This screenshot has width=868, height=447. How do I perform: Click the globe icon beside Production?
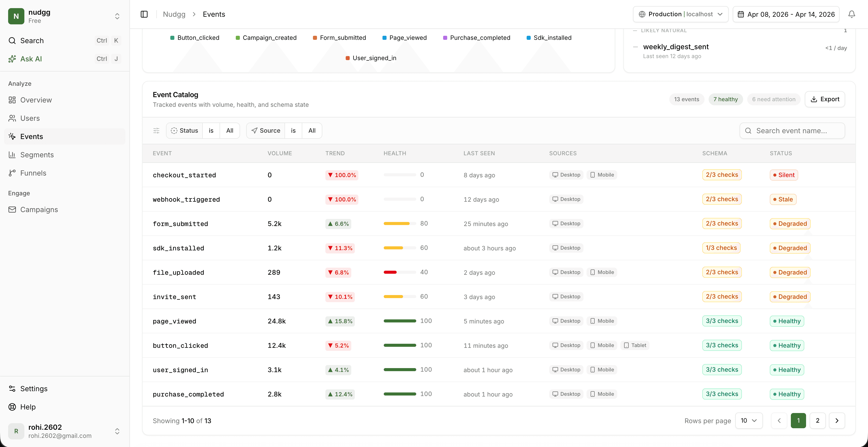(x=642, y=14)
